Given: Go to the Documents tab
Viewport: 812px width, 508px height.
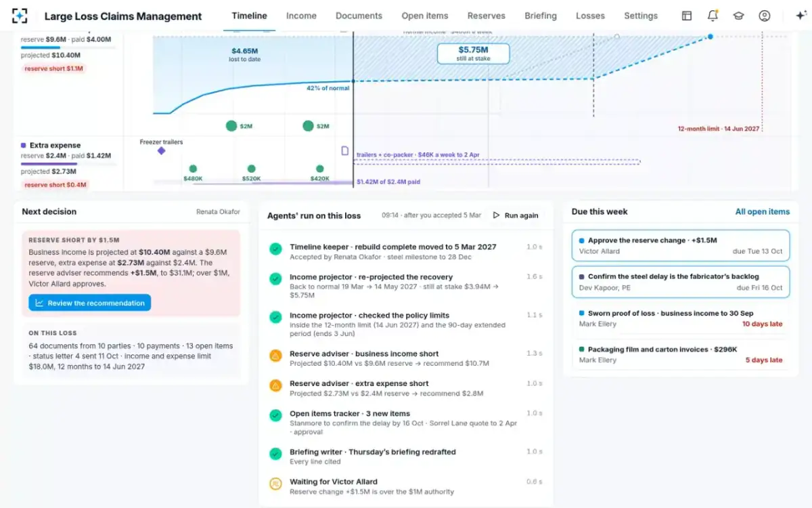Looking at the screenshot, I should [x=359, y=16].
